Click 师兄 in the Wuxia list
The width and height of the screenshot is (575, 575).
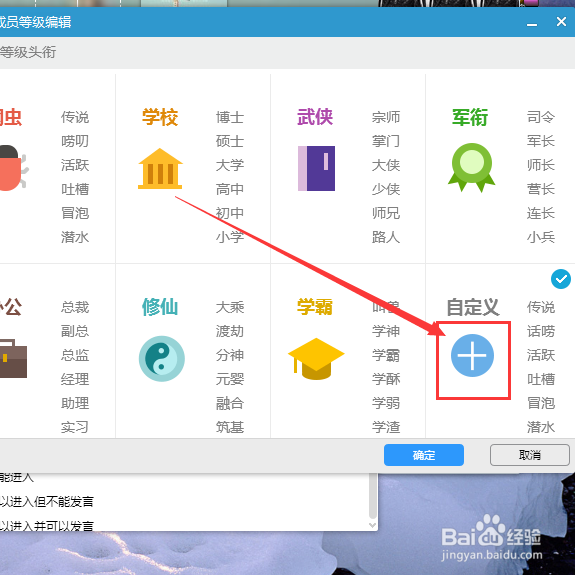click(x=386, y=213)
